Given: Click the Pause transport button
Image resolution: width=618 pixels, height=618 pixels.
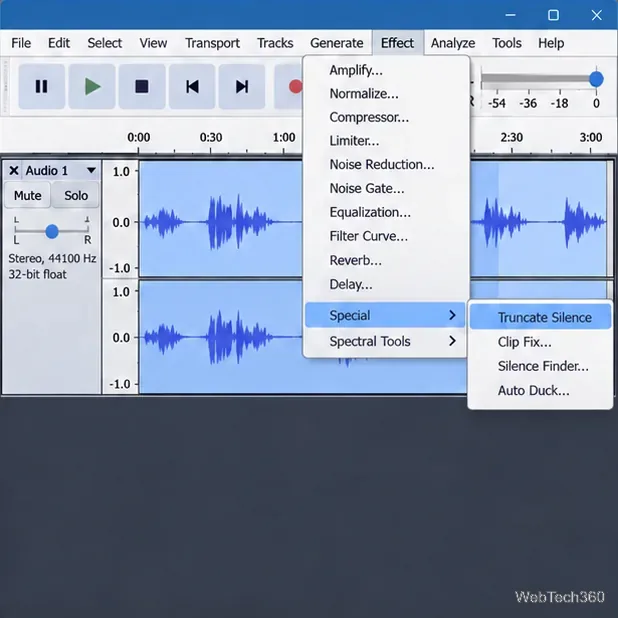Looking at the screenshot, I should click(41, 86).
